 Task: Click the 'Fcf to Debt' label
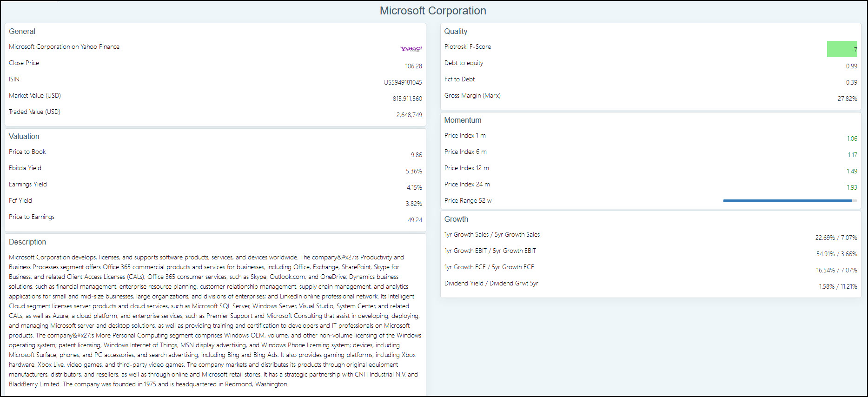(x=459, y=79)
